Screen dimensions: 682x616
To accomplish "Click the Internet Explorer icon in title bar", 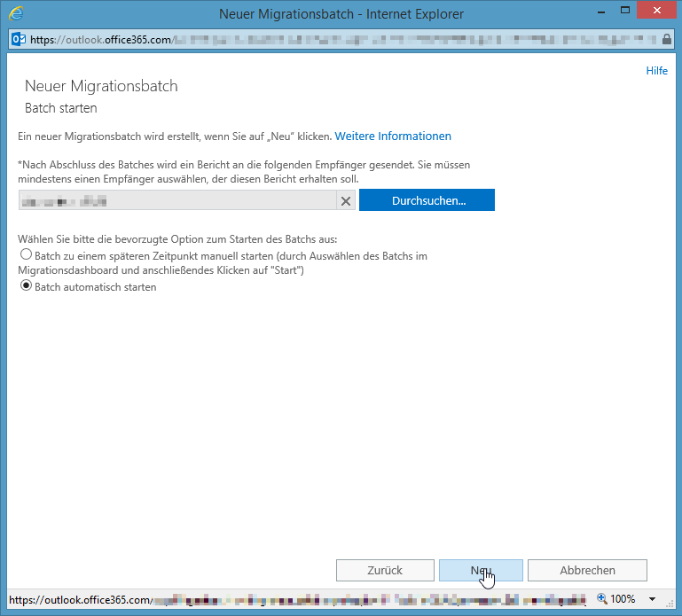I will click(x=16, y=14).
